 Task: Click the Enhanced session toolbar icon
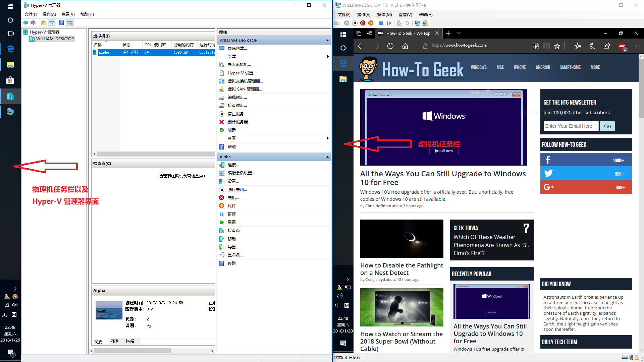[417, 23]
